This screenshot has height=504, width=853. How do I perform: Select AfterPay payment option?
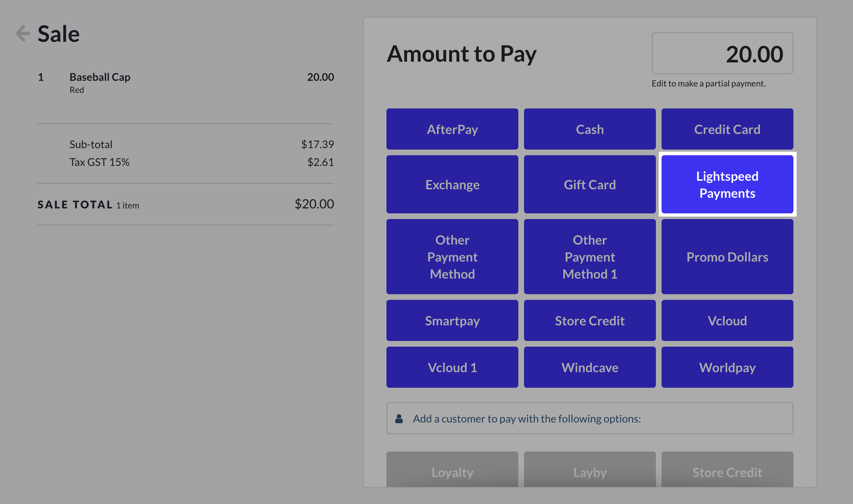(452, 129)
